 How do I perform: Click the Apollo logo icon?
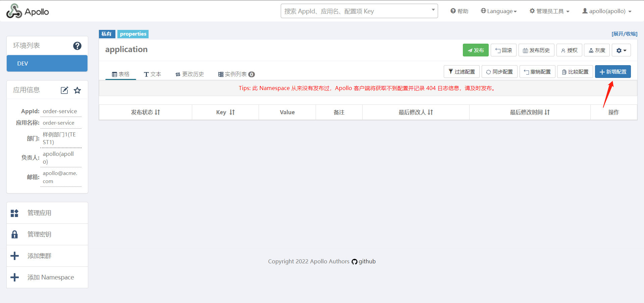coord(14,11)
